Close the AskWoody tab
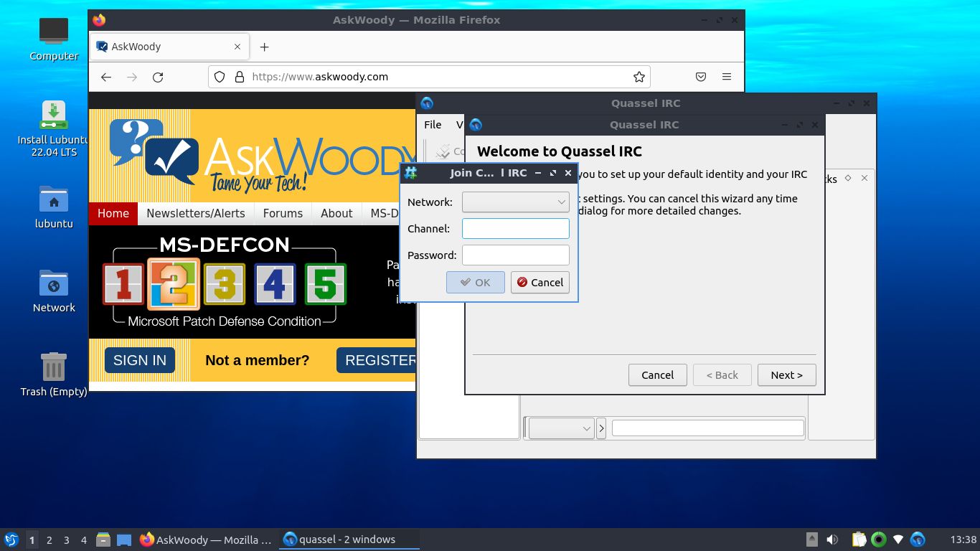Viewport: 980px width, 551px height. click(x=237, y=47)
